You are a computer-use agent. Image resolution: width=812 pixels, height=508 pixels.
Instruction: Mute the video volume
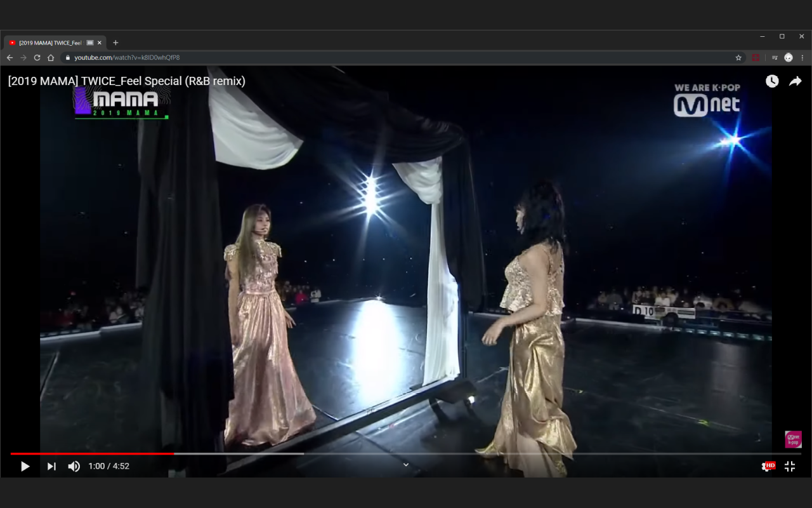click(x=74, y=467)
